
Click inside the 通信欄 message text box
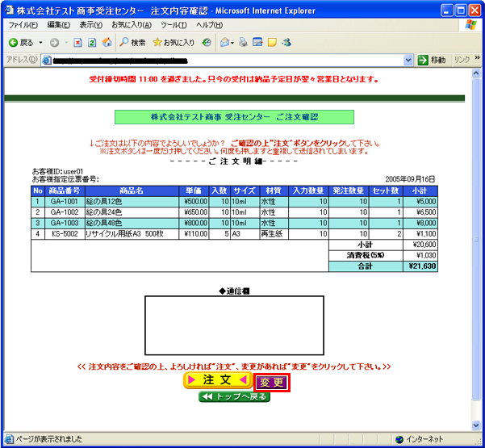[235, 325]
